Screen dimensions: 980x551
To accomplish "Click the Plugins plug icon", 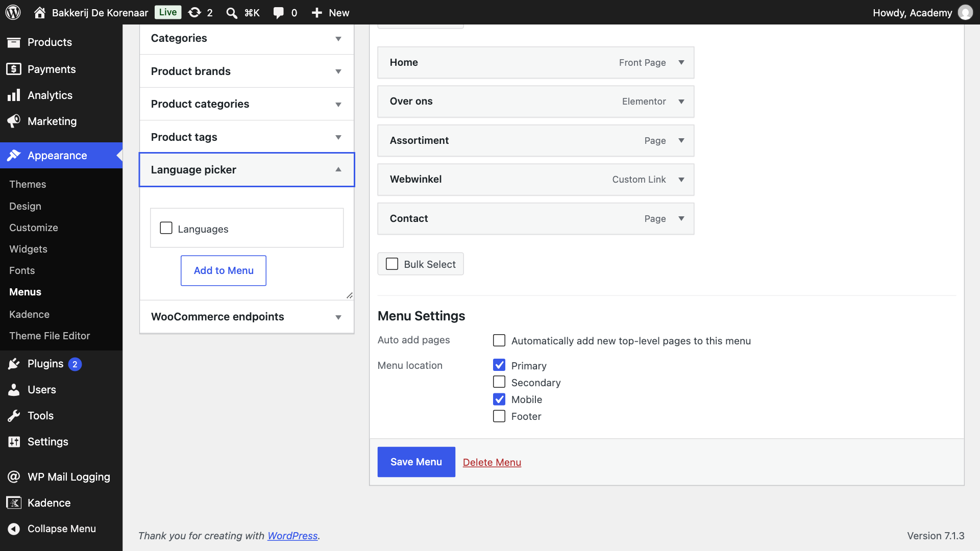I will (14, 363).
